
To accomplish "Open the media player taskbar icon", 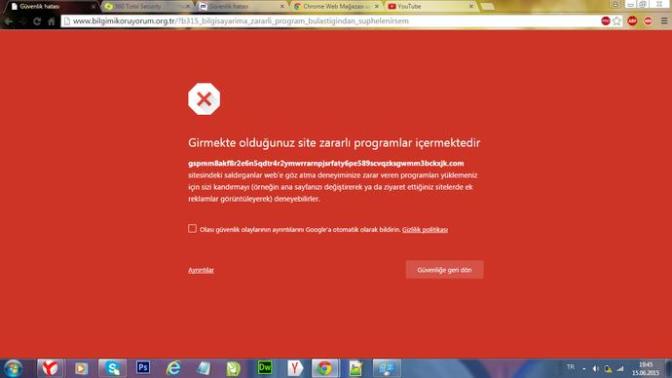I will pyautogui.click(x=81, y=368).
